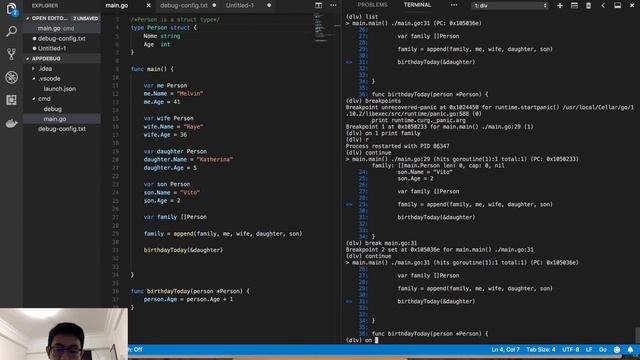The width and height of the screenshot is (640, 360).
Task: Switch to the Untitled-1 tab
Action: pyautogui.click(x=240, y=6)
